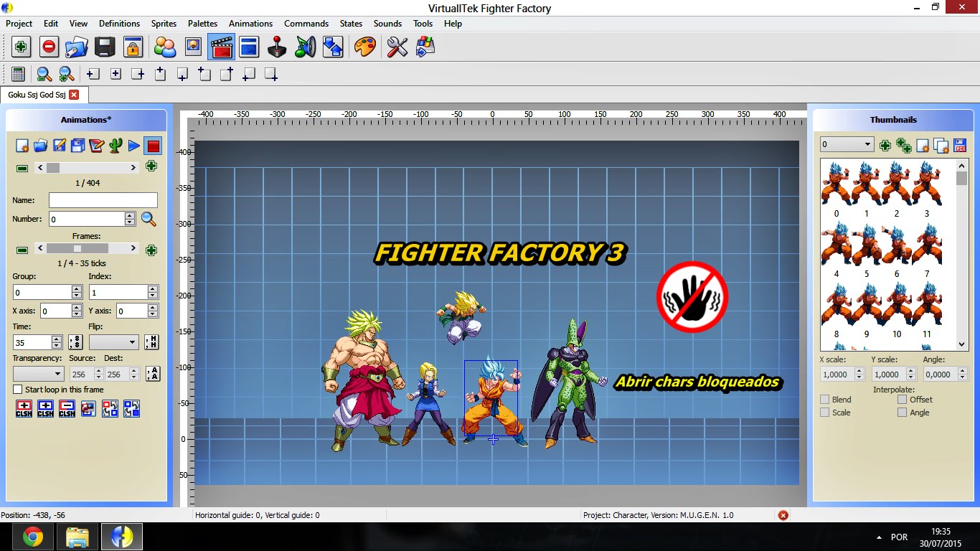Click the animation selector scrollbar thumb
The height and width of the screenshot is (551, 980).
click(53, 168)
